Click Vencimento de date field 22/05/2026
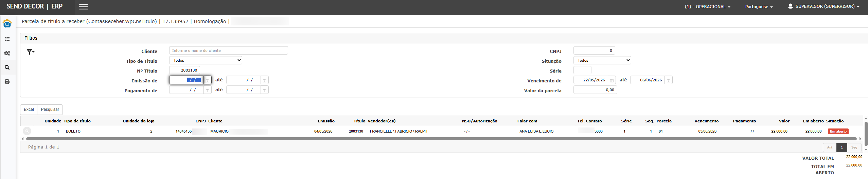868x179 pixels. pos(591,80)
